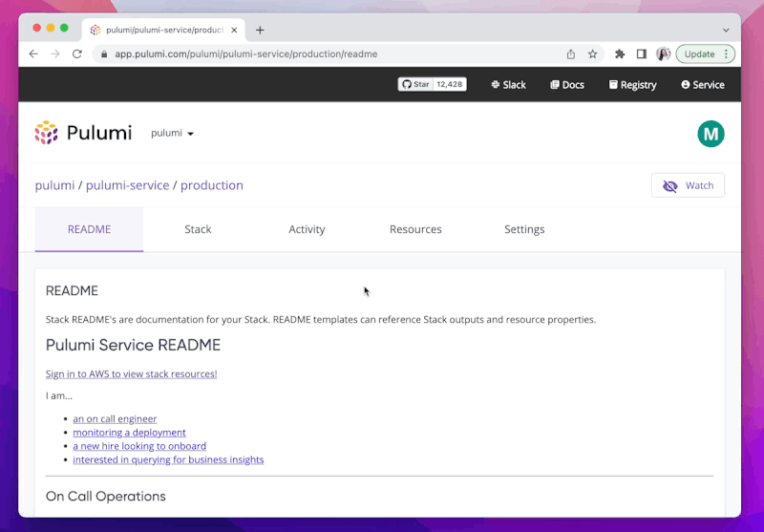This screenshot has height=532, width=764.
Task: Click the pulumi-service browser tab title
Action: pos(164,31)
